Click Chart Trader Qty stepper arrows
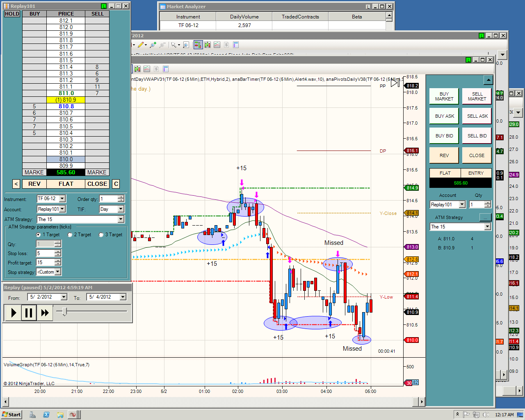This screenshot has width=525, height=420. (x=487, y=204)
